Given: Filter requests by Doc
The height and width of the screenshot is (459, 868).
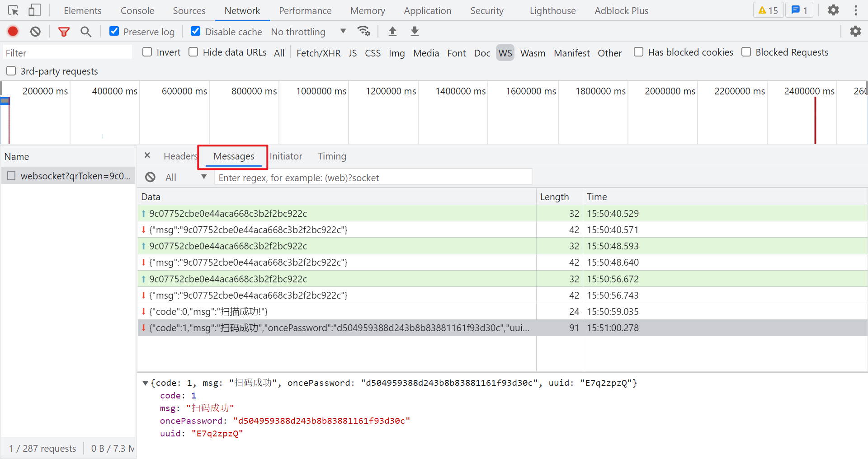Looking at the screenshot, I should [x=482, y=53].
